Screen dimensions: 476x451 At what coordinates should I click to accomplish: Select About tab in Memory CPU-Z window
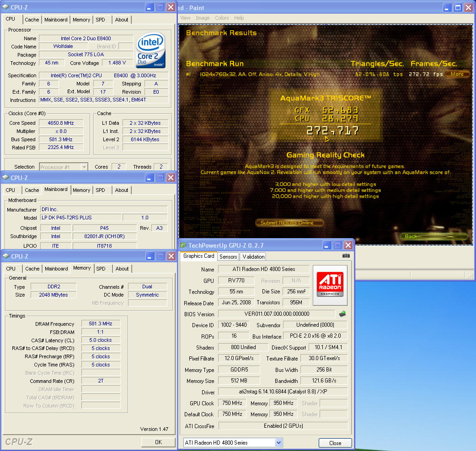122,269
